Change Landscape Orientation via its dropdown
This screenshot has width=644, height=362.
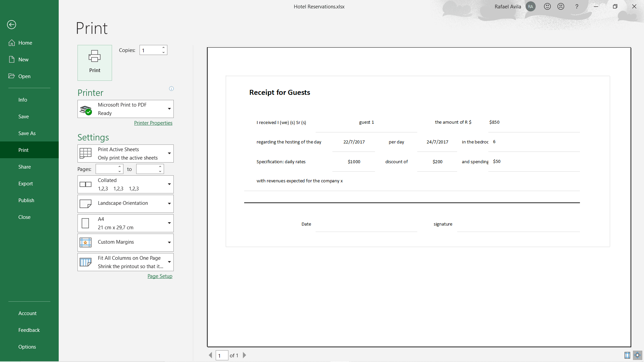coord(169,203)
